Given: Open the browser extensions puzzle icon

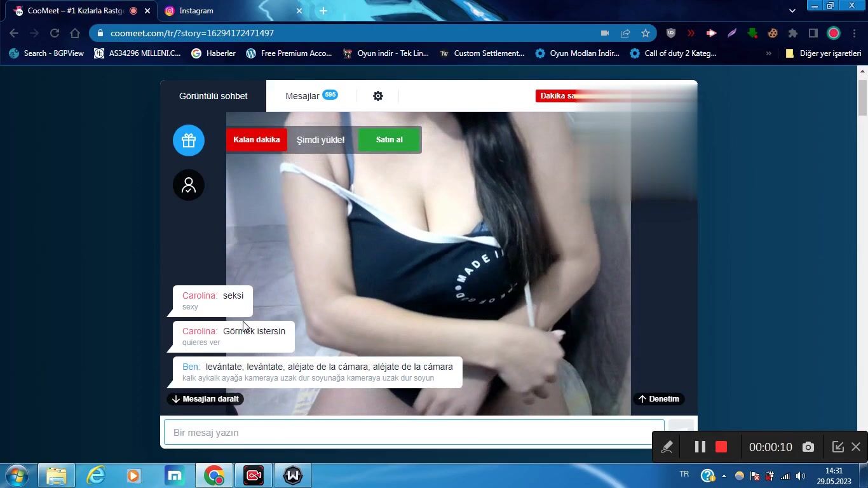Looking at the screenshot, I should [792, 33].
